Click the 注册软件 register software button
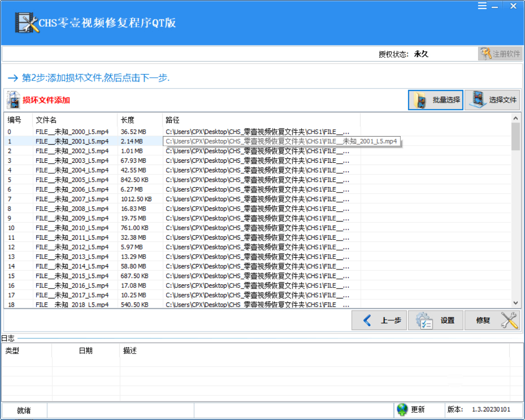525x420 pixels. (x=500, y=53)
